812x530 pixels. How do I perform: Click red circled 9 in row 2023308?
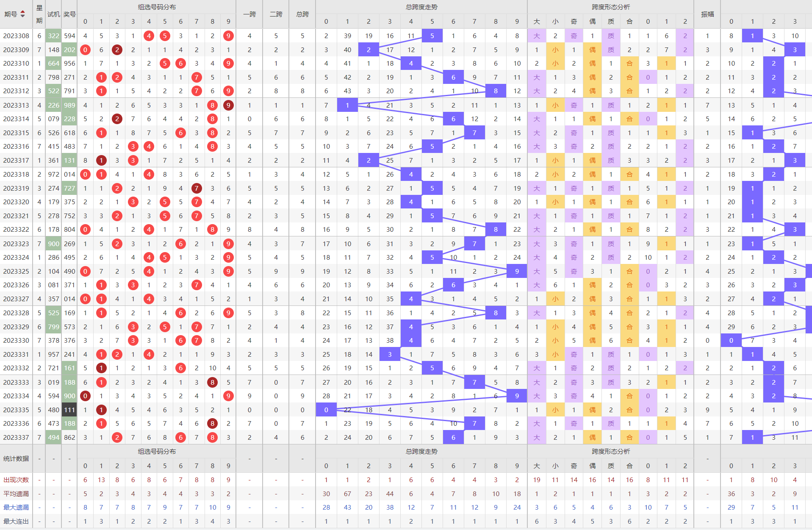[x=228, y=36]
